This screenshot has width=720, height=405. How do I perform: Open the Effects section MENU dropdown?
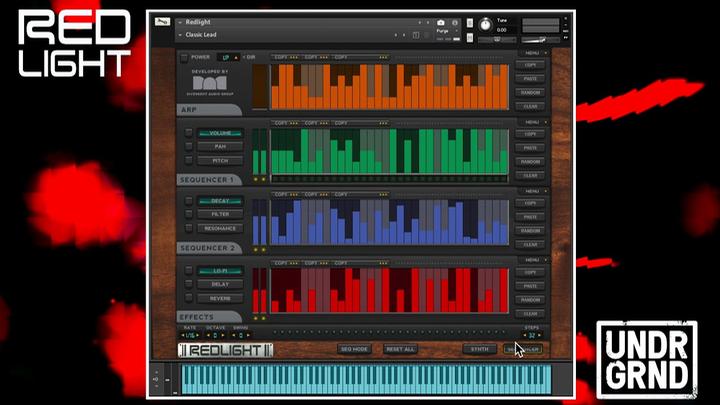coord(534,260)
